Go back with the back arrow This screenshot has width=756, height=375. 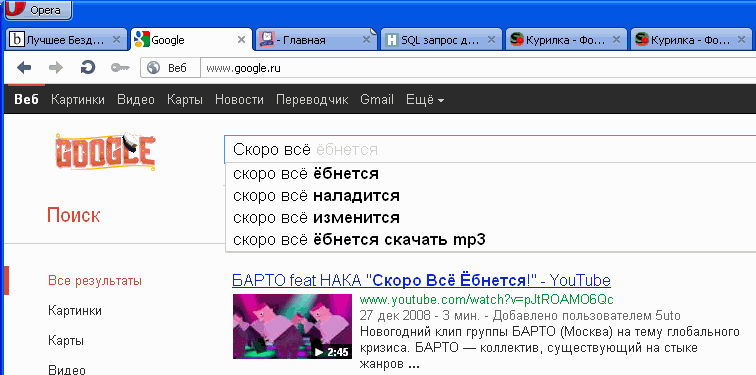[24, 68]
